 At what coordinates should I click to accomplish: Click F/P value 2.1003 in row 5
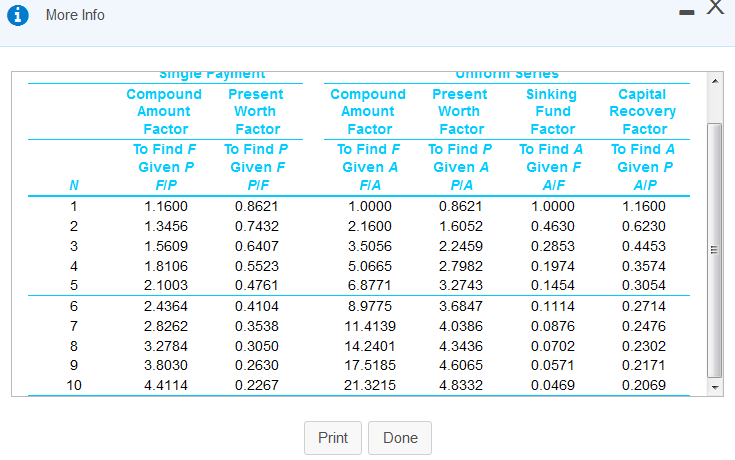(x=166, y=285)
